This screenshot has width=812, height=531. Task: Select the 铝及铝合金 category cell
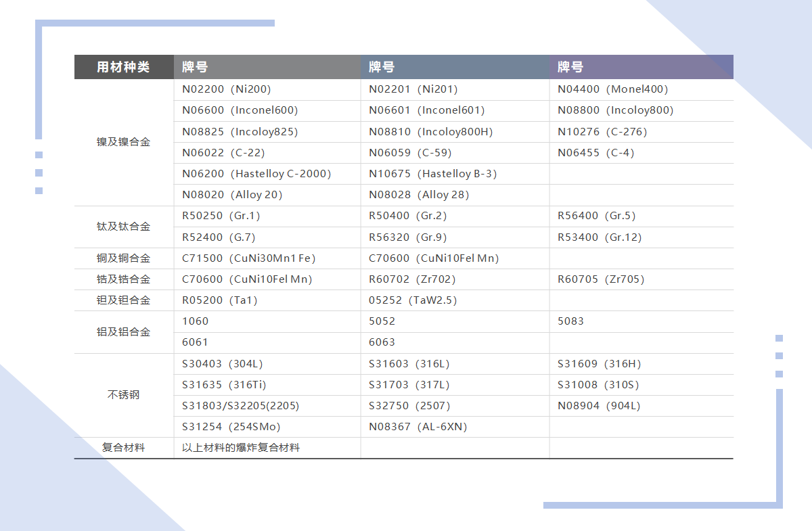pyautogui.click(x=124, y=332)
